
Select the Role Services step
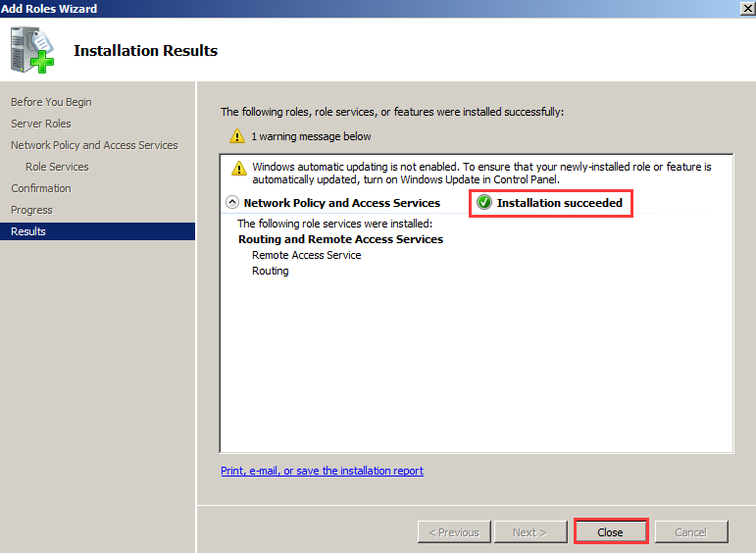(x=58, y=167)
